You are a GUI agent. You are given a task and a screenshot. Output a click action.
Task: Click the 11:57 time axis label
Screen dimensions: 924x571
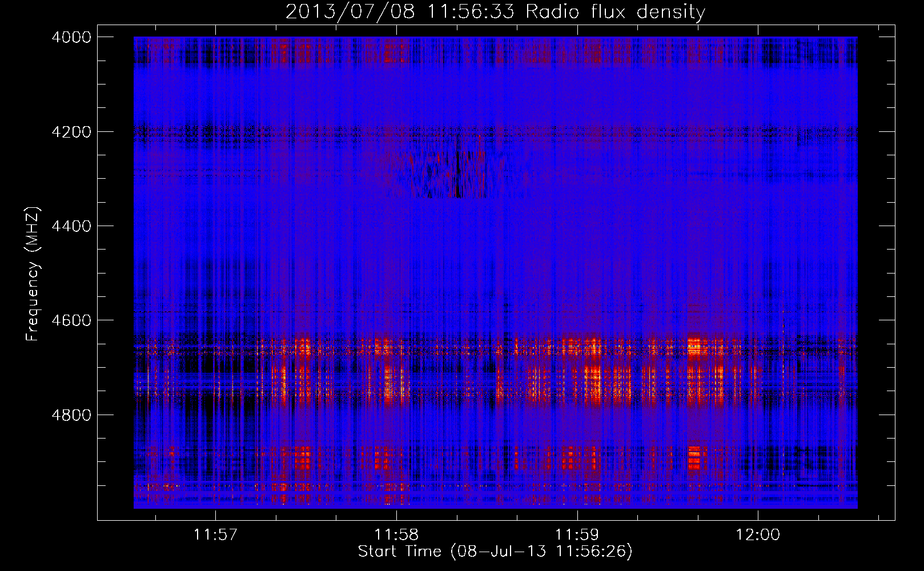[x=215, y=535]
